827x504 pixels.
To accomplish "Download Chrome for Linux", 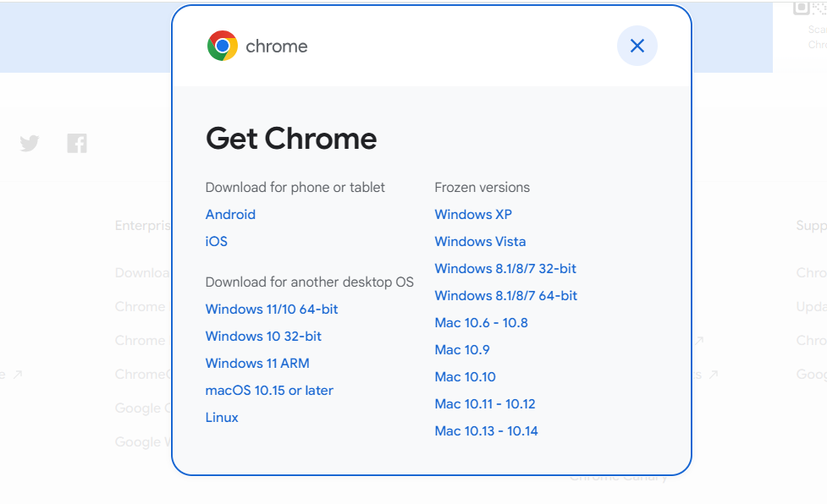I will [x=222, y=418].
